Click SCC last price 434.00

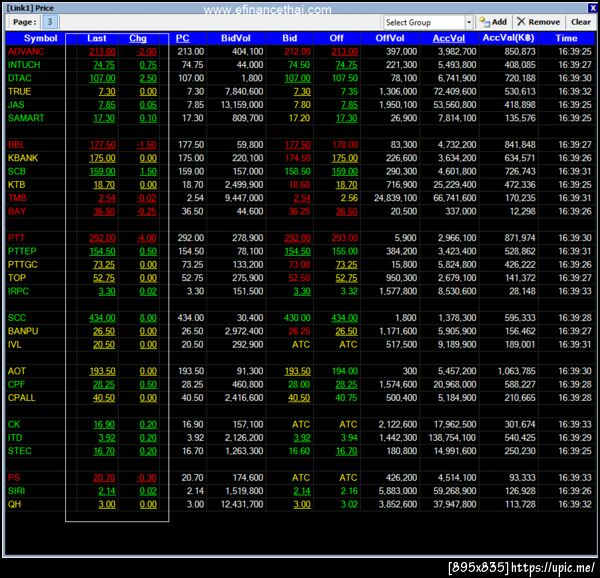pos(102,318)
